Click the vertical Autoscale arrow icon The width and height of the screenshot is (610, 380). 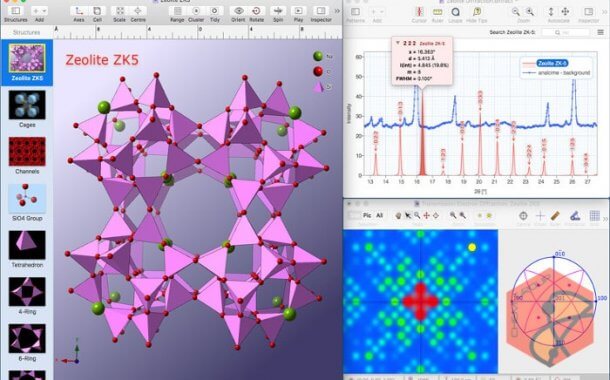pyautogui.click(x=551, y=12)
